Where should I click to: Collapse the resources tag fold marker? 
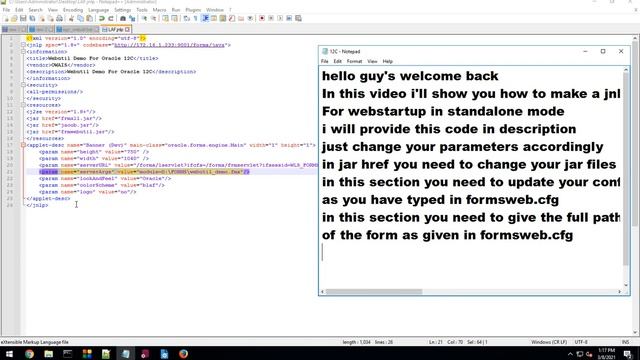coord(23,105)
